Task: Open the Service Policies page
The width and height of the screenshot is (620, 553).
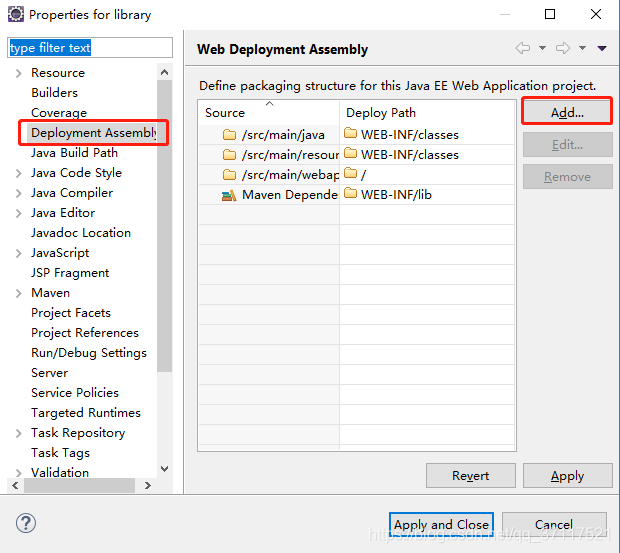Action: coord(75,393)
